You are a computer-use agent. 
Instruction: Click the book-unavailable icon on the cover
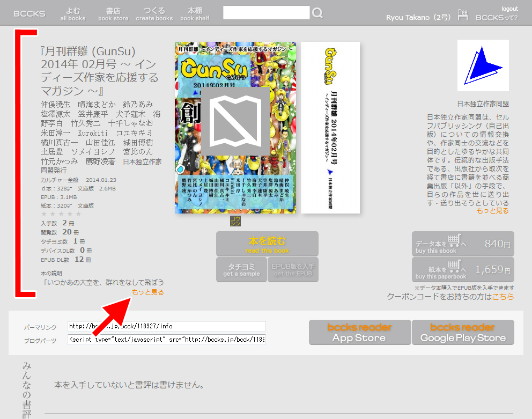point(235,121)
